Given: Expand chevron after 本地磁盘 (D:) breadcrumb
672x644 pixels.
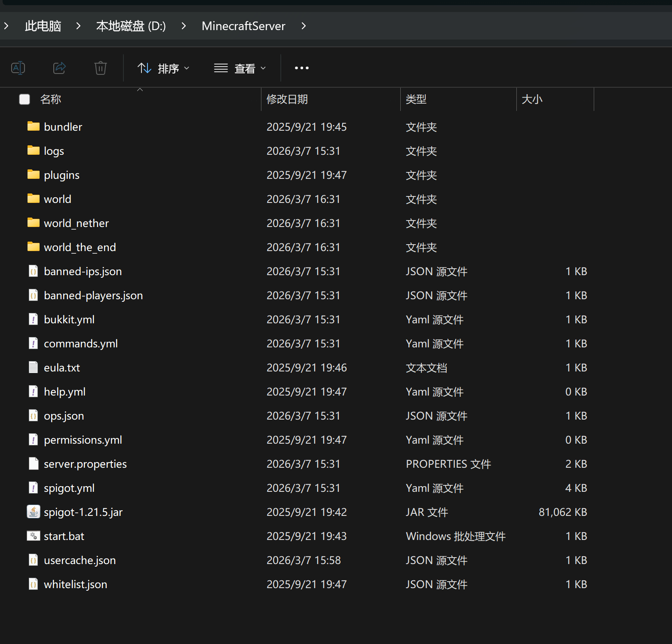Looking at the screenshot, I should click(184, 26).
